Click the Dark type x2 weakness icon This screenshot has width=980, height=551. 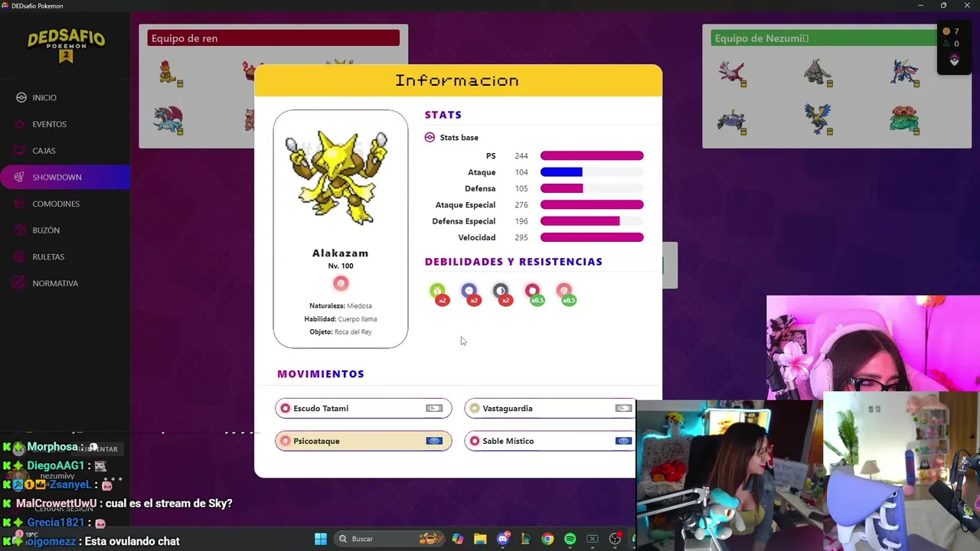pyautogui.click(x=501, y=294)
